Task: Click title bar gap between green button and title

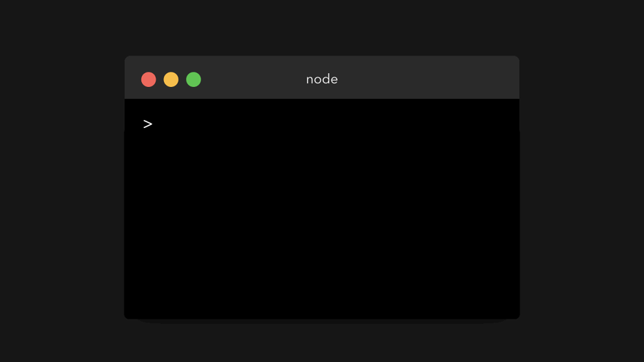Action: pyautogui.click(x=252, y=79)
